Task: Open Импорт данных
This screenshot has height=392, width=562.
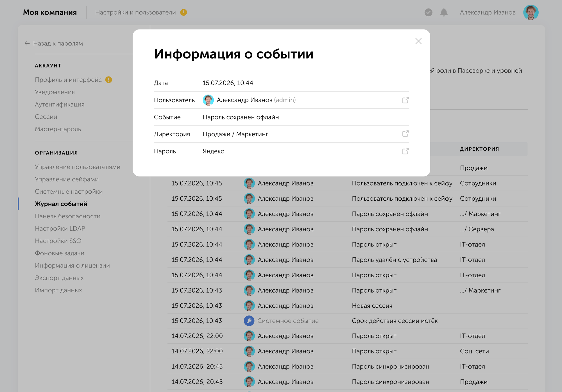Action: [58, 291]
